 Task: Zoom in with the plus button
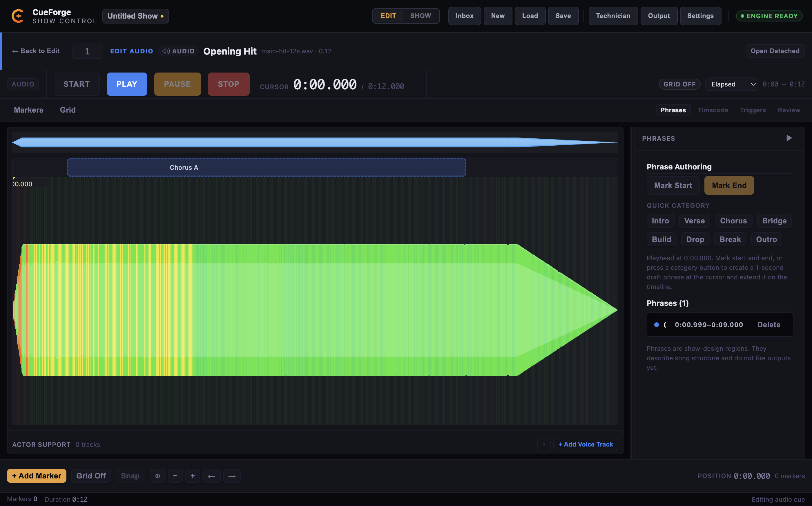[x=193, y=476]
